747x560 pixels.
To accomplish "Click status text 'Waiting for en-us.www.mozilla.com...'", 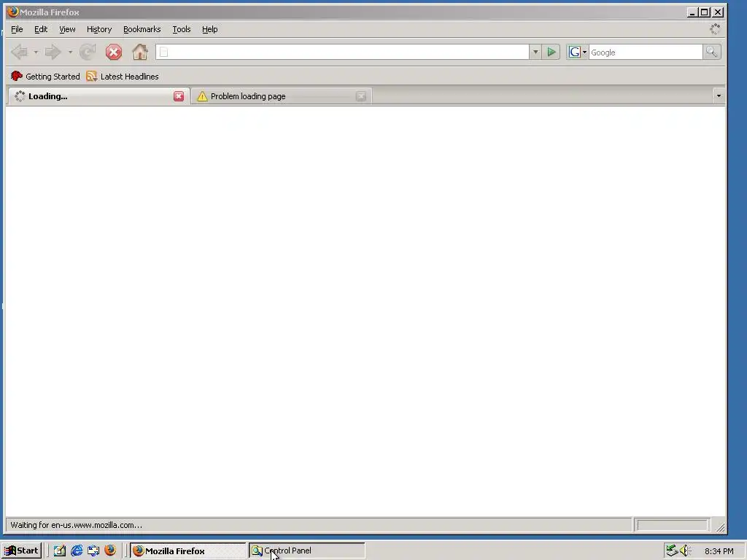I will (x=76, y=525).
